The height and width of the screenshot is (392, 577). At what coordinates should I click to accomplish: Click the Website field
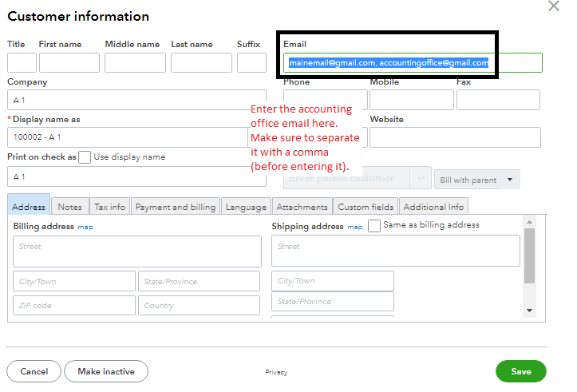(455, 137)
